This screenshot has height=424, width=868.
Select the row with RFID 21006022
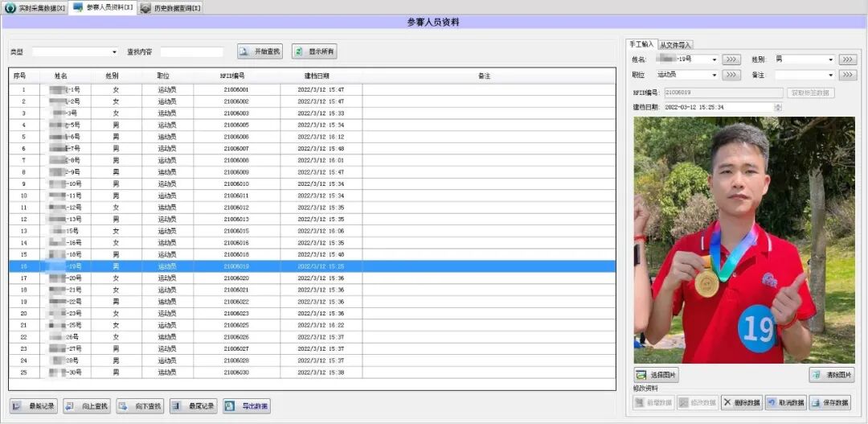click(312, 302)
